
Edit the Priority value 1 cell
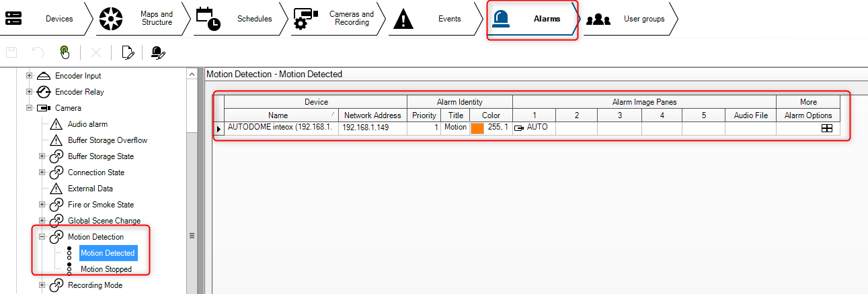424,128
